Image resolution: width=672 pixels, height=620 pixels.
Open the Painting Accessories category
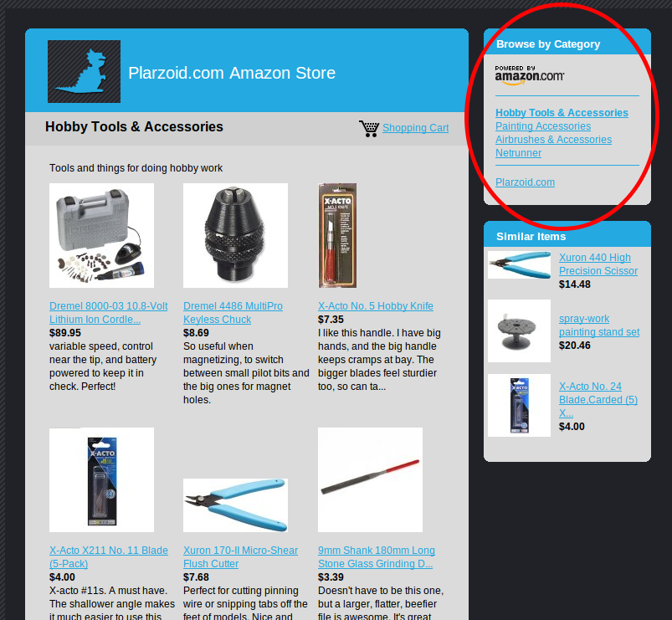coord(543,126)
